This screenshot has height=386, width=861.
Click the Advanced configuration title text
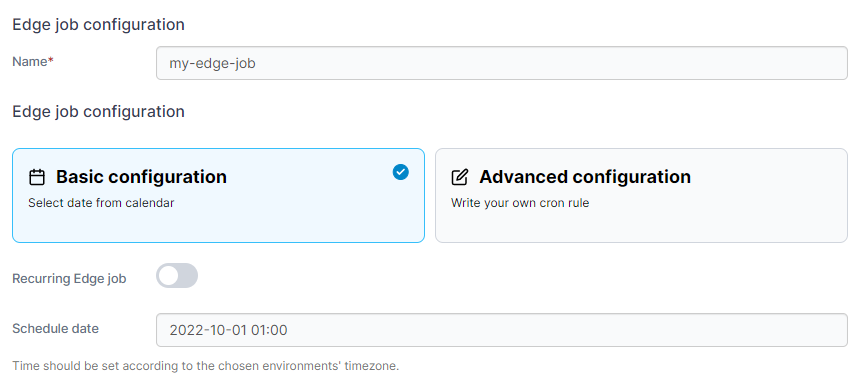[585, 177]
